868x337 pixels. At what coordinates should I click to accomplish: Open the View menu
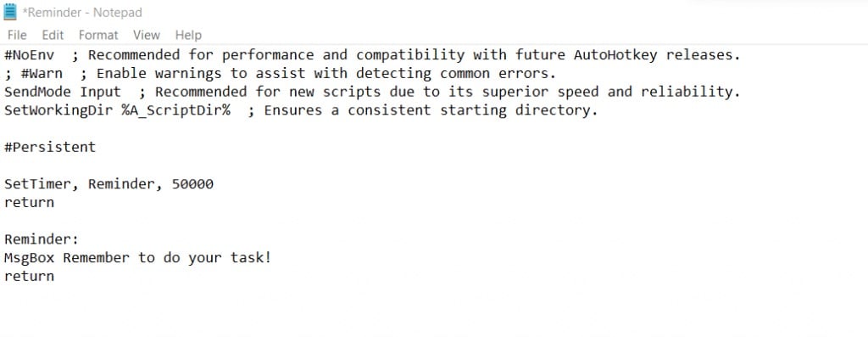point(147,35)
